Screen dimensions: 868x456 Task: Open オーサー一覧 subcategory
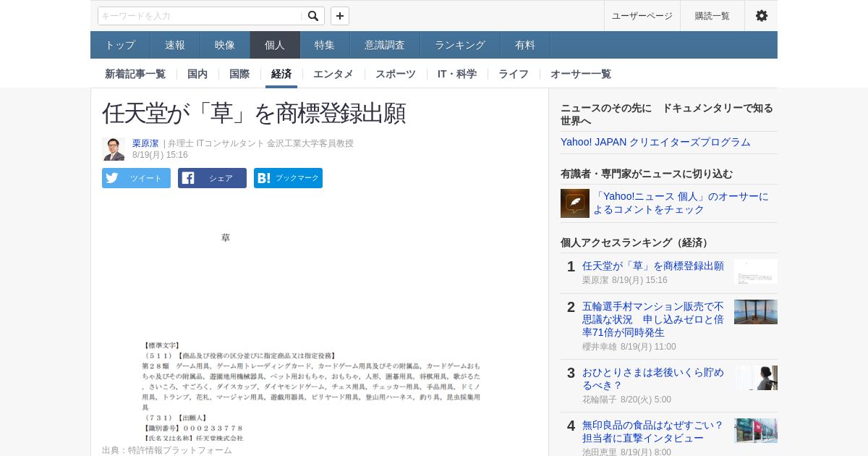pyautogui.click(x=581, y=74)
